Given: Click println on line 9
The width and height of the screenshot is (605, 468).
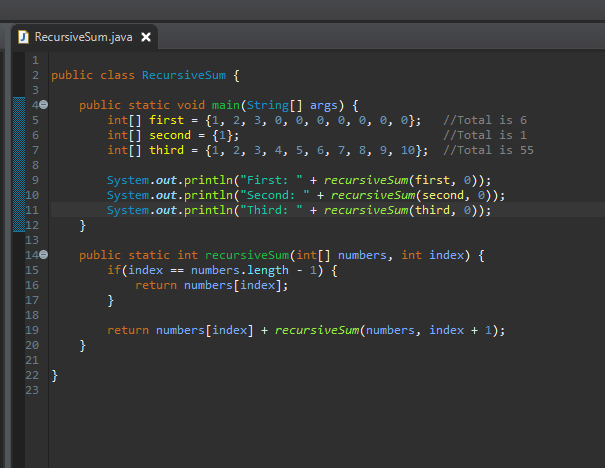Looking at the screenshot, I should 208,180.
